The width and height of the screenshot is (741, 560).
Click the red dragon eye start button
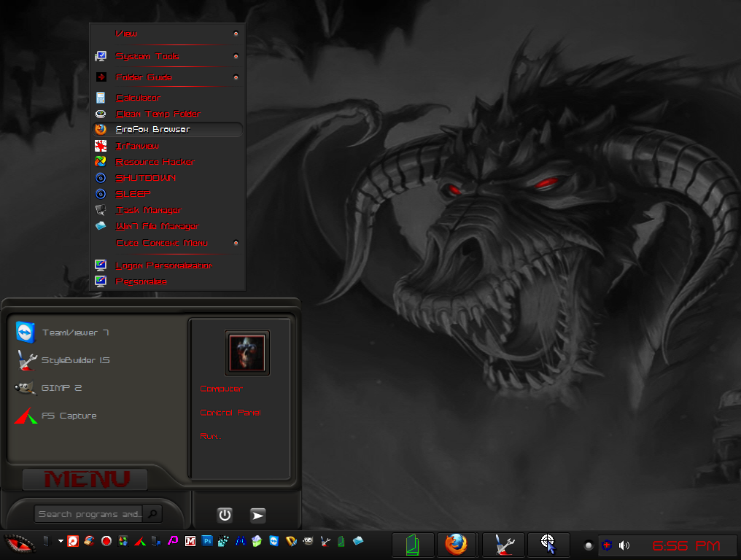pos(19,543)
